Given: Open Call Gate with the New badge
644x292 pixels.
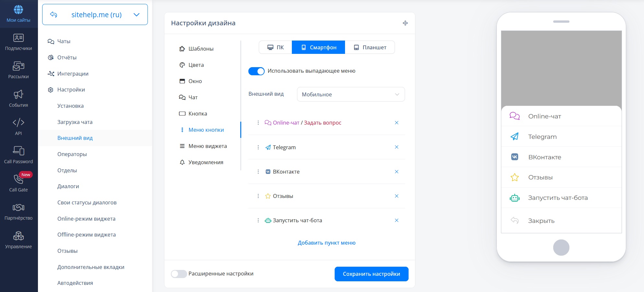Looking at the screenshot, I should pos(18,179).
